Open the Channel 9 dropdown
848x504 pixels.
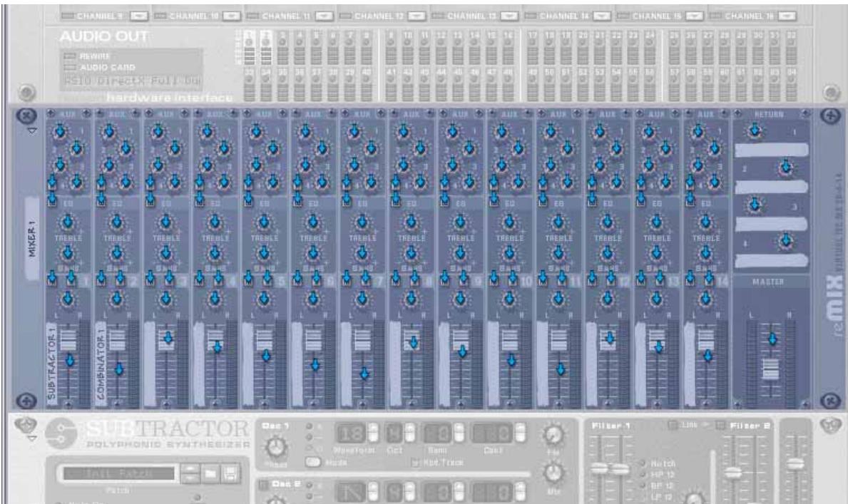139,16
